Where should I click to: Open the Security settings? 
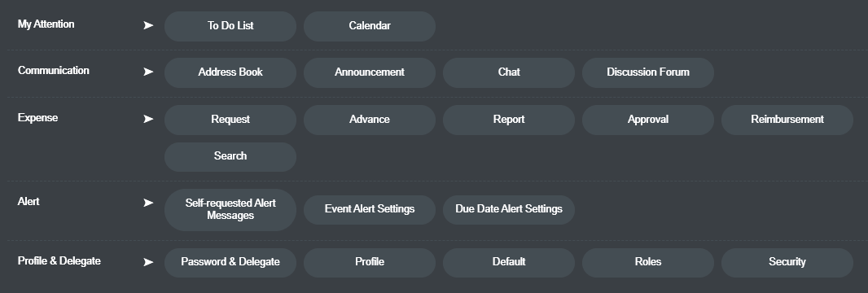787,263
